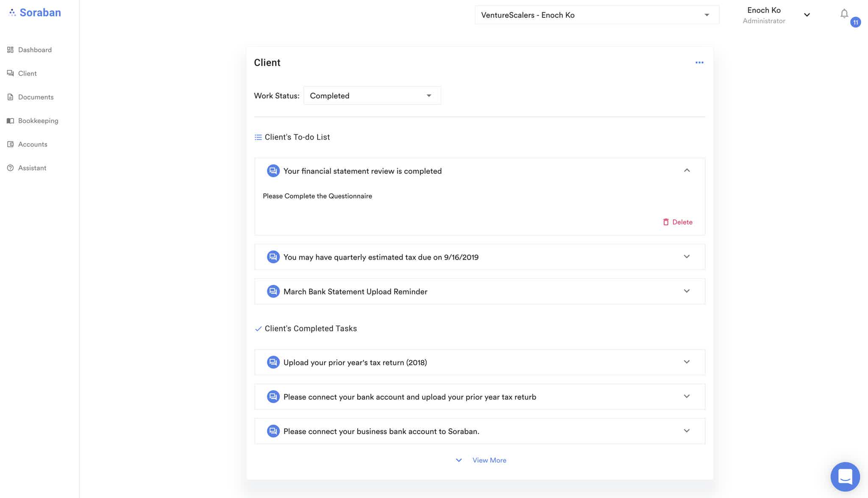Open the Work Status Completed dropdown
The image size is (868, 498).
[x=372, y=96]
